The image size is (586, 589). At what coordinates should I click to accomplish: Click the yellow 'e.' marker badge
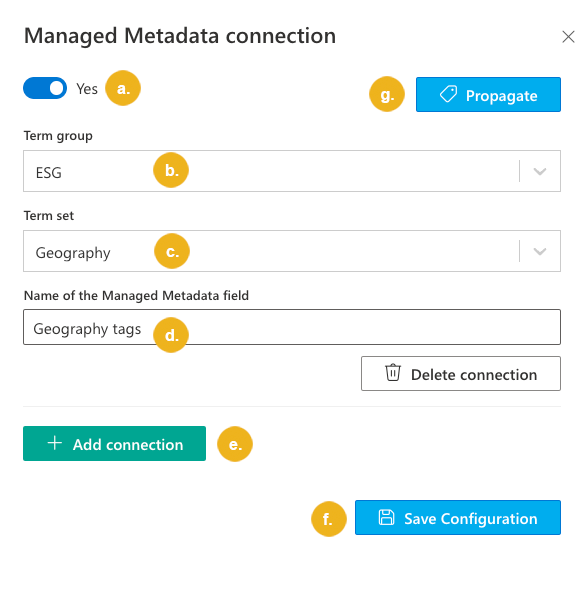click(235, 444)
